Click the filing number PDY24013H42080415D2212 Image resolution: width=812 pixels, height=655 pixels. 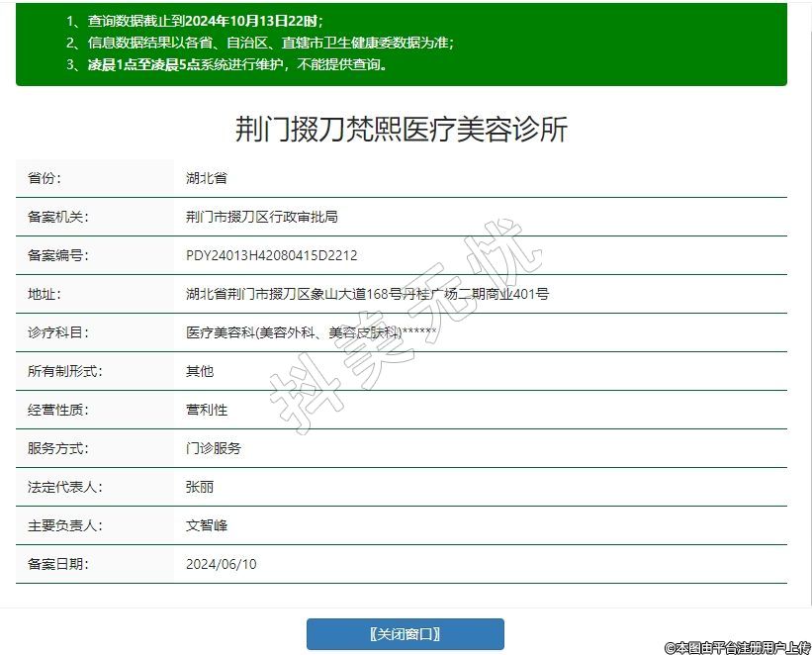271,255
